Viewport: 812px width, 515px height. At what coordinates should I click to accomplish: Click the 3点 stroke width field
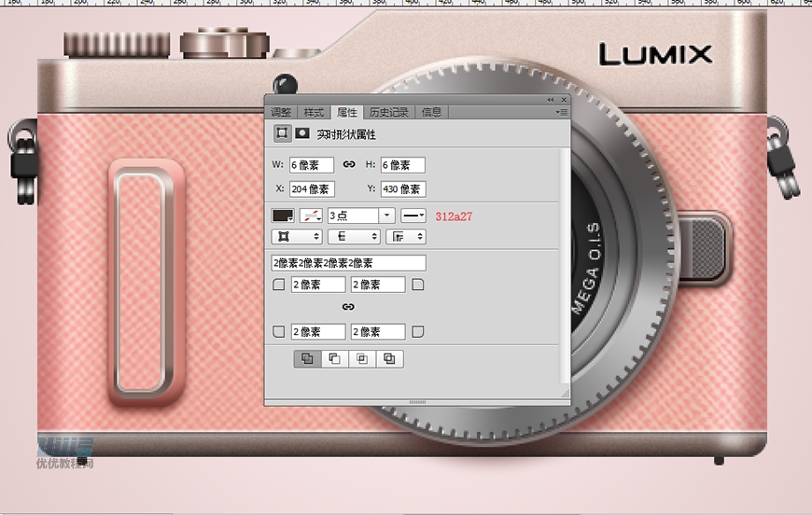click(x=353, y=216)
